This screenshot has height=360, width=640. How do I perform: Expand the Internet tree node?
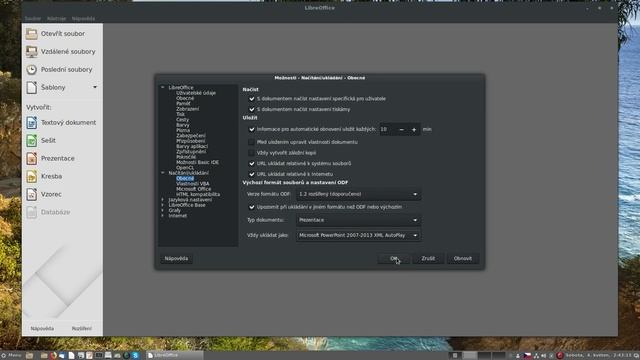point(163,216)
